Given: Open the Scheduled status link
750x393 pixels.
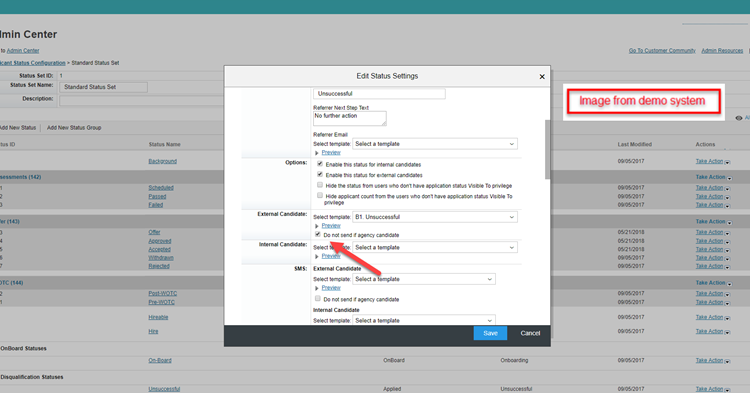Looking at the screenshot, I should [x=161, y=188].
